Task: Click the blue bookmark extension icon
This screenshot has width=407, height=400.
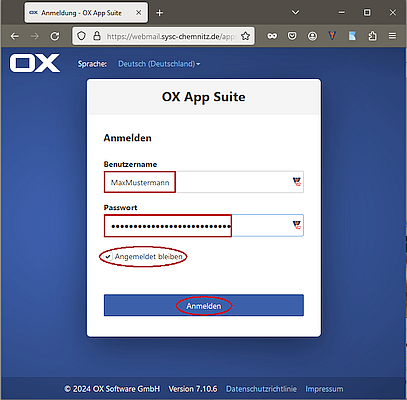Action: [x=352, y=36]
